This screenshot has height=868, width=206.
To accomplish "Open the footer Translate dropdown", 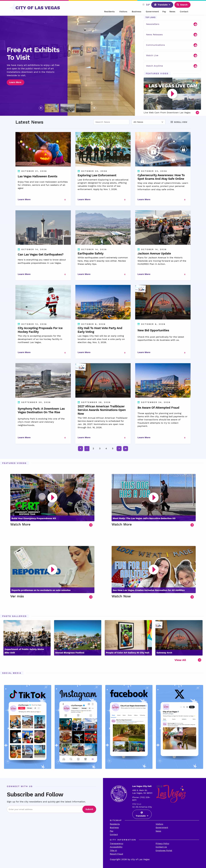I will click(142, 814).
